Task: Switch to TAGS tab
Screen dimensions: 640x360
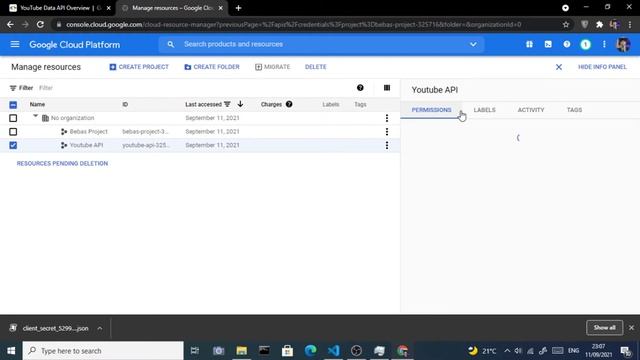Action: coord(574,110)
